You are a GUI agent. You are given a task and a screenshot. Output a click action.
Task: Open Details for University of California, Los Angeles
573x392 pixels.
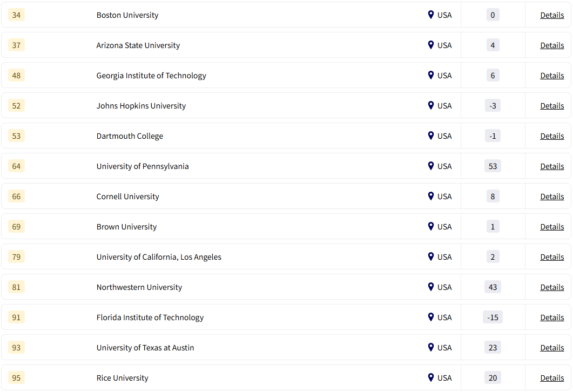pos(552,257)
